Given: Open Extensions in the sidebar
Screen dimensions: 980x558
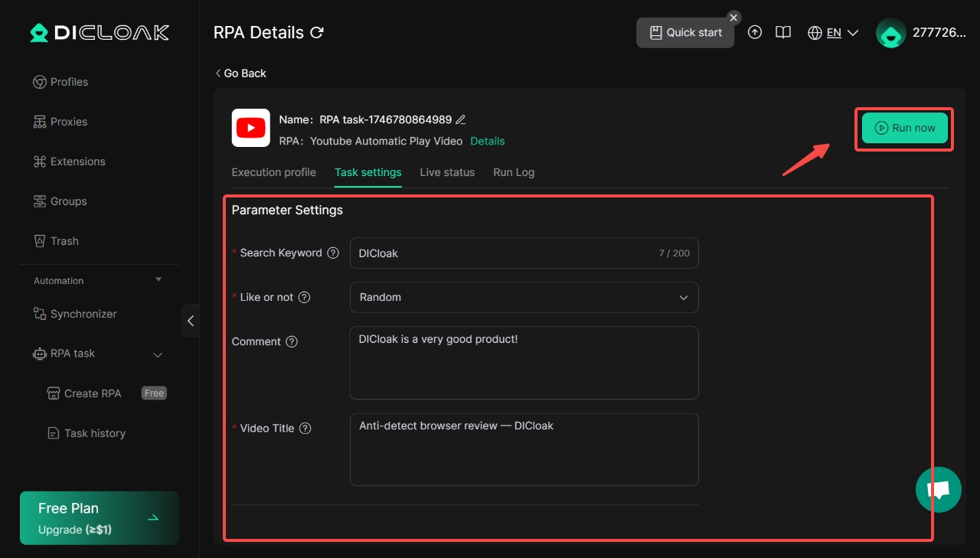Looking at the screenshot, I should 69,162.
